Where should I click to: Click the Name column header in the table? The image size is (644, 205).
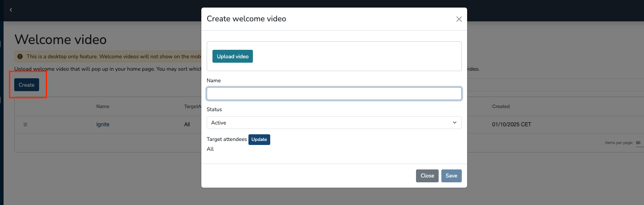click(x=103, y=107)
